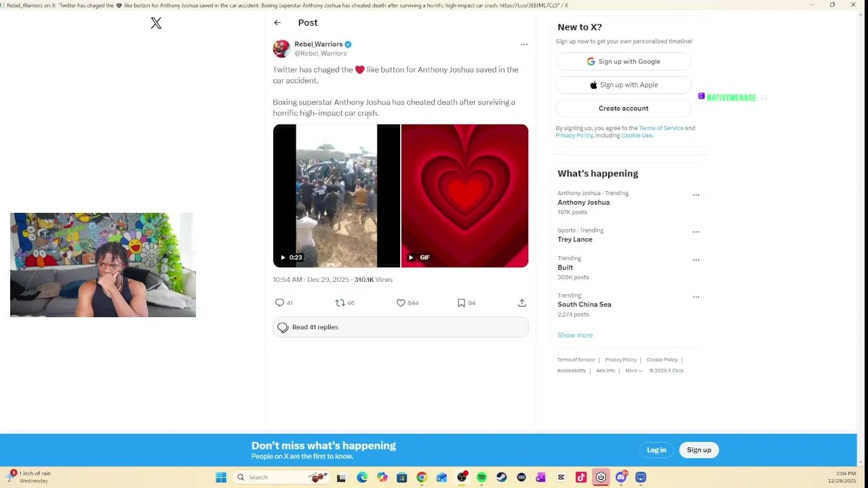Click the @Rebel_Warriors handle
868x488 pixels.
pyautogui.click(x=321, y=54)
